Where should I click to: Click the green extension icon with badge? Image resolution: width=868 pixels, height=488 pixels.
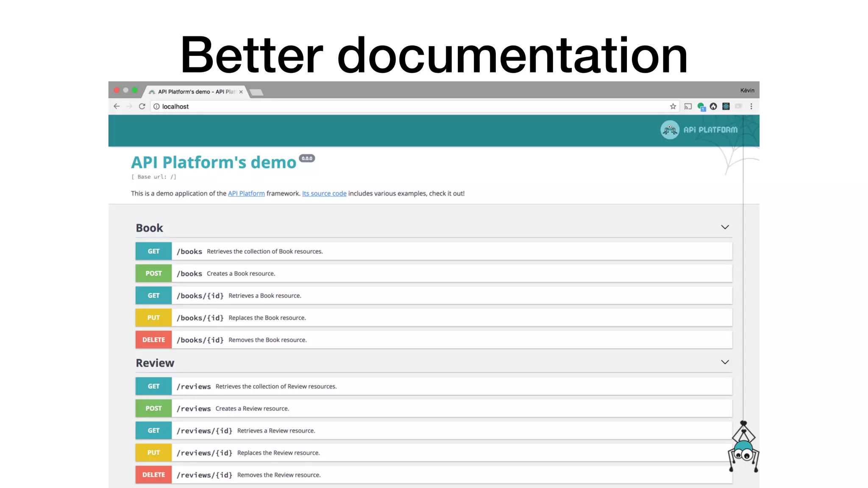pyautogui.click(x=701, y=107)
